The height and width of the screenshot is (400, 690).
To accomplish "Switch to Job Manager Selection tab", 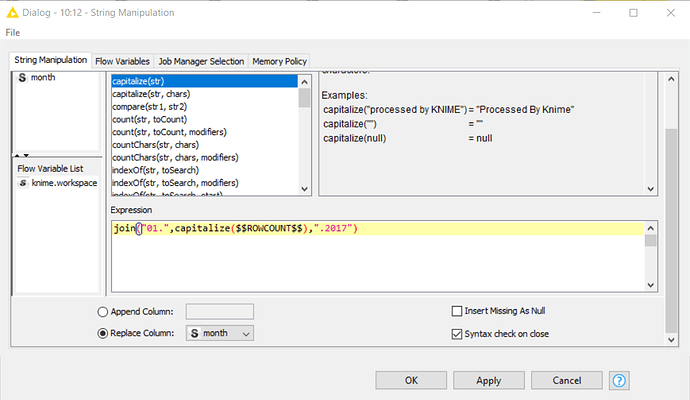I will pos(201,62).
